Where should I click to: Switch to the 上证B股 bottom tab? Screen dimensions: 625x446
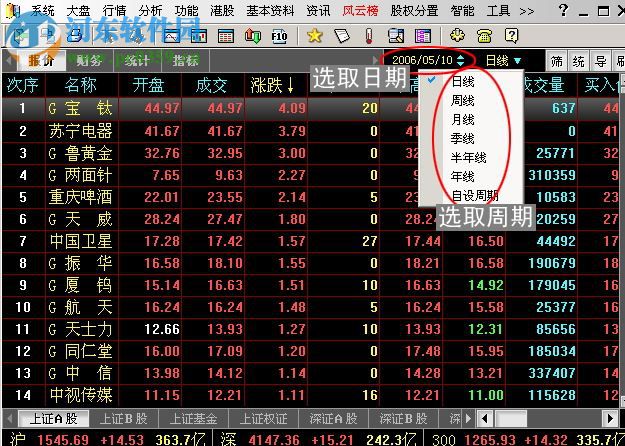pos(124,418)
